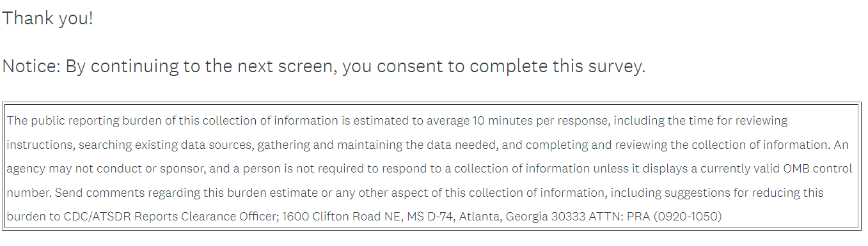This screenshot has width=868, height=246.
Task: Click the "Thank you!" heading text
Action: click(x=47, y=19)
